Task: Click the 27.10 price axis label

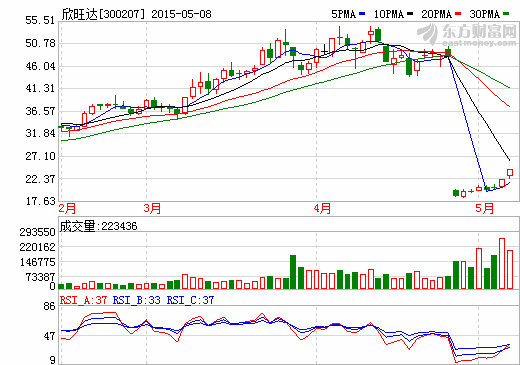Action: [40, 156]
